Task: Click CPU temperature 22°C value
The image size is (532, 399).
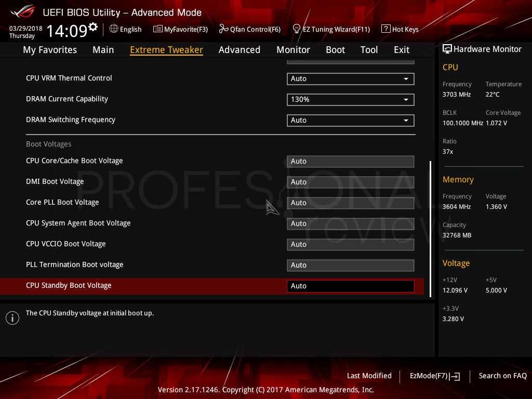Action: 493,95
